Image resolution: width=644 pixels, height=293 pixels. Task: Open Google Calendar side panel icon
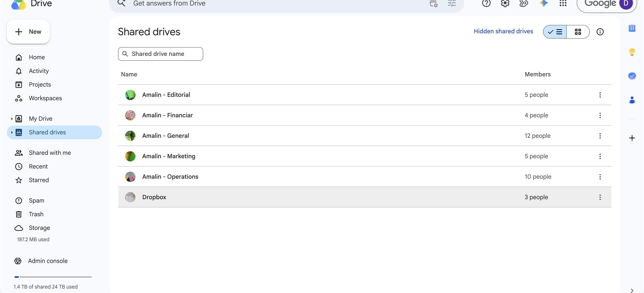point(632,28)
